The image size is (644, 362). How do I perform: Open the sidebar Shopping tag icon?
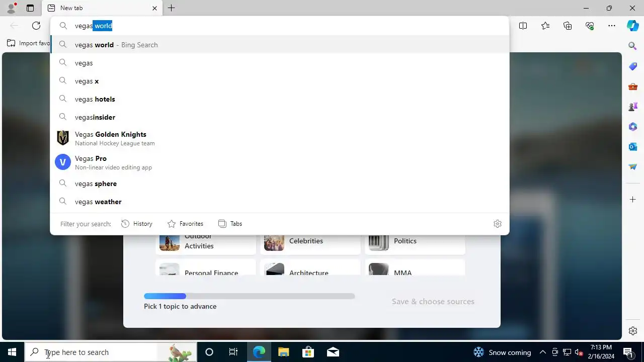click(x=633, y=66)
